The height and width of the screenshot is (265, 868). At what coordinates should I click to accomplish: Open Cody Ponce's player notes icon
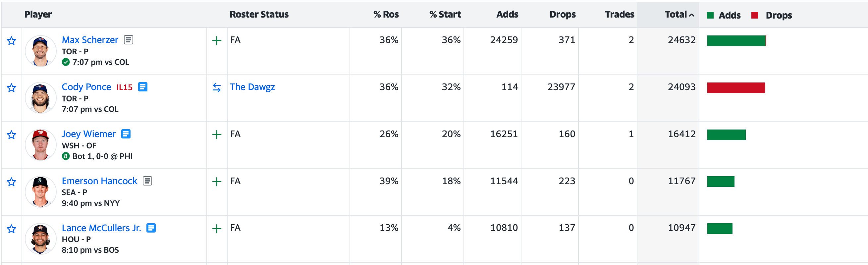(142, 87)
